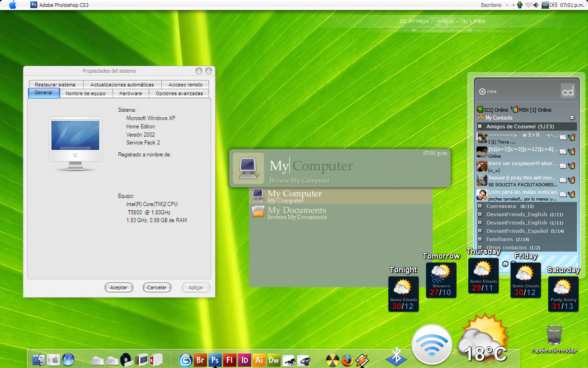
Task: Click envelope icon beside 'w 3 r 0' contact
Action: pos(563,138)
